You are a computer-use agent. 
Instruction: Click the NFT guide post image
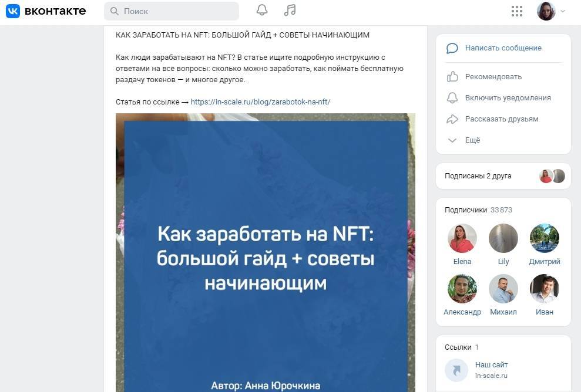(265, 252)
